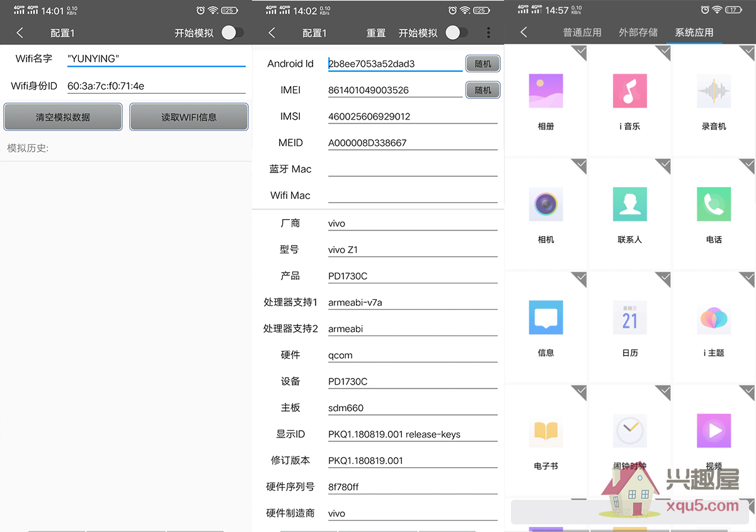Screen dimensions: 756x532
Task: Check corner mark on 信息 tile
Action: pyautogui.click(x=578, y=280)
